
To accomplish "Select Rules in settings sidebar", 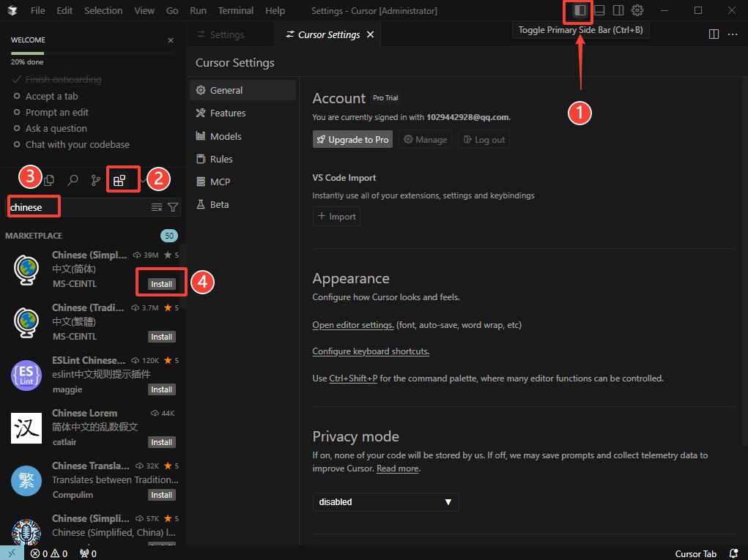I will [x=242, y=159].
